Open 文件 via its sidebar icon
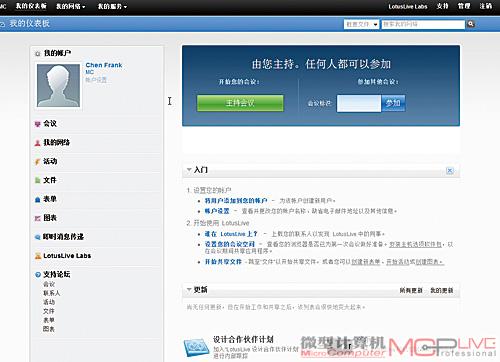Screen dimensions: 500x362 pyautogui.click(x=38, y=180)
